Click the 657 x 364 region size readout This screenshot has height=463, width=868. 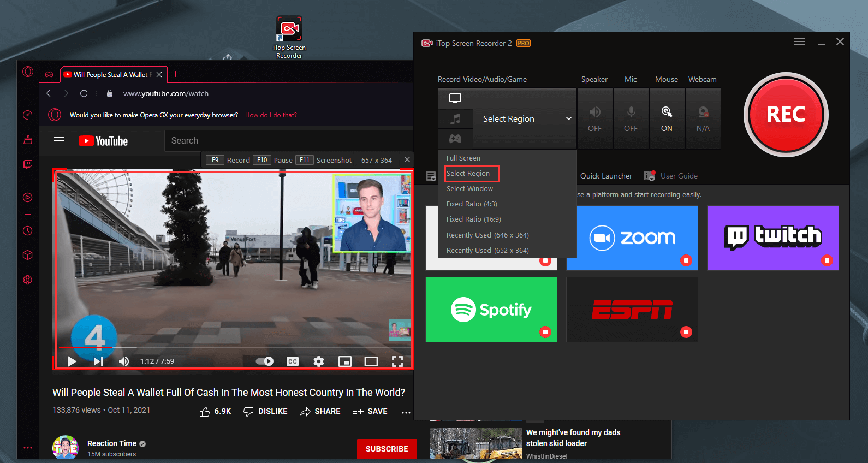[x=377, y=160]
